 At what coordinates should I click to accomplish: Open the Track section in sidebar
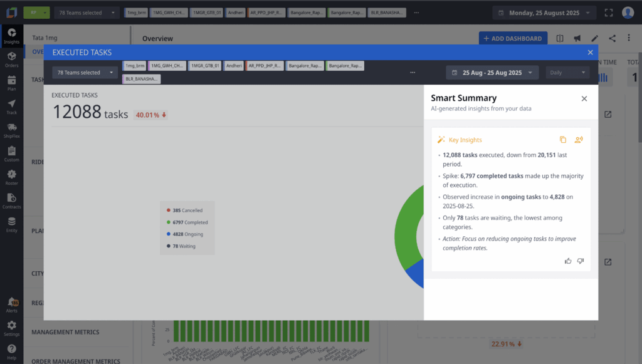tap(11, 107)
